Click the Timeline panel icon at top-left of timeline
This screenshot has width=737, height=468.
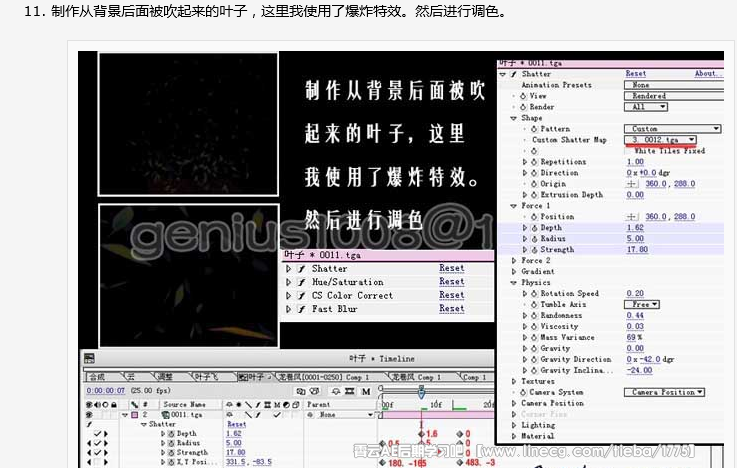click(x=89, y=359)
